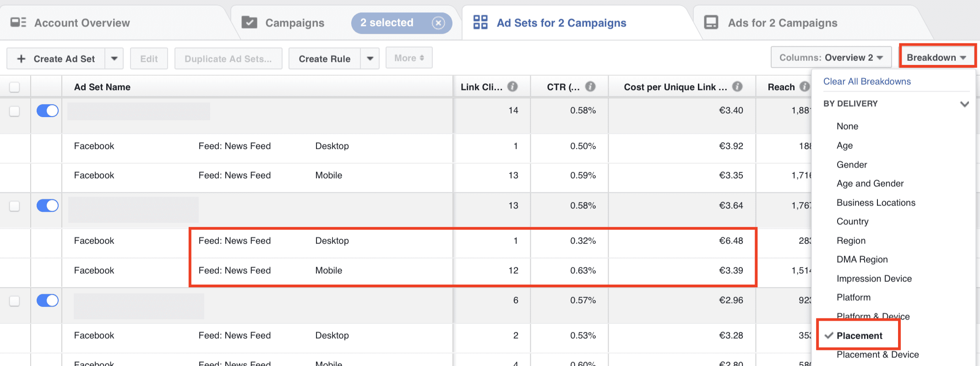The image size is (980, 366).
Task: Open the Create Rule dropdown arrow
Action: click(370, 59)
